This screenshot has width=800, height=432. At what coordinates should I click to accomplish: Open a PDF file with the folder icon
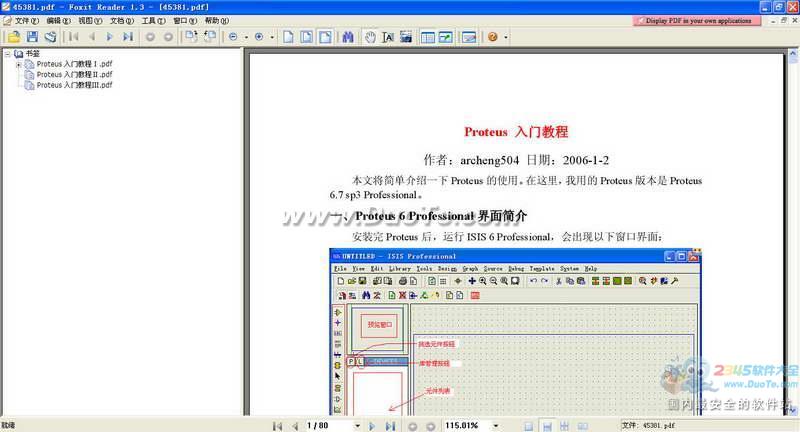14,37
